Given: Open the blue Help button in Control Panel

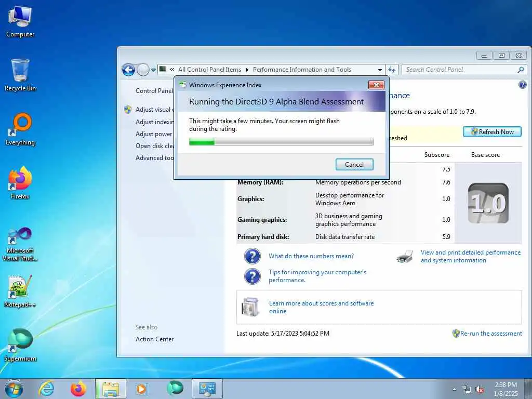Looking at the screenshot, I should click(523, 85).
